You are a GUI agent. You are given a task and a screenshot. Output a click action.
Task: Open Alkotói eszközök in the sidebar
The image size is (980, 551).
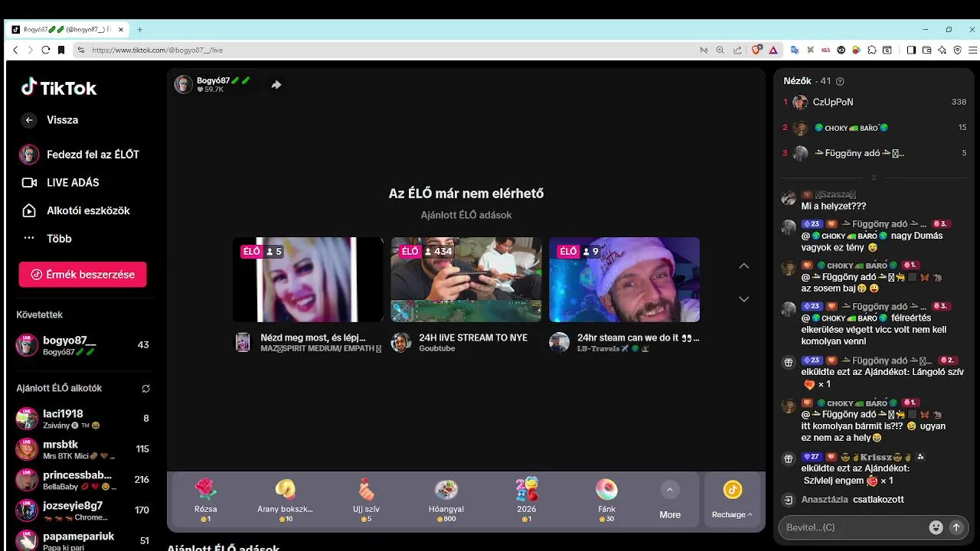[76, 210]
